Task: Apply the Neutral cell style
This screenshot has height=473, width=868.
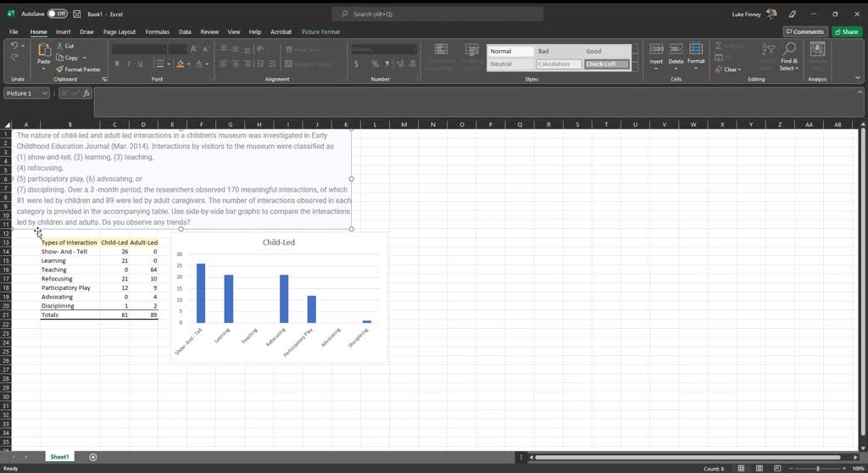Action: [x=511, y=64]
